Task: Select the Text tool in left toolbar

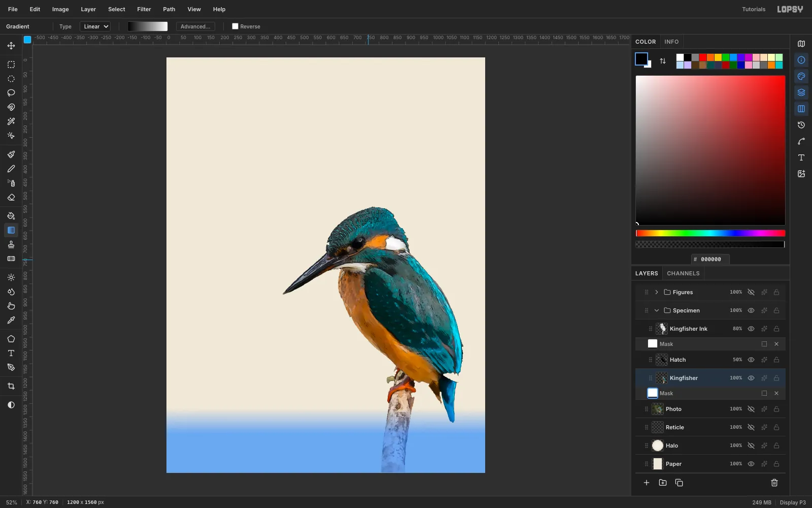Action: [11, 353]
